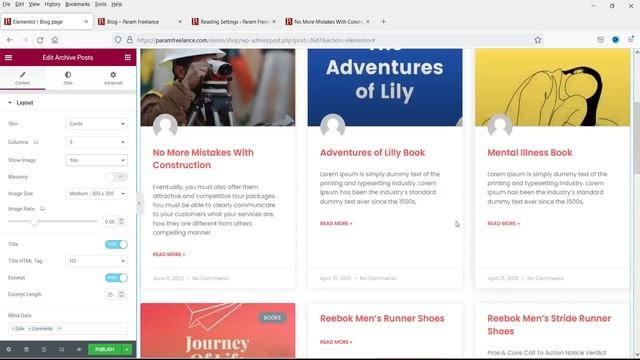The width and height of the screenshot is (640, 360).
Task: Open the History menu
Action: tap(52, 4)
